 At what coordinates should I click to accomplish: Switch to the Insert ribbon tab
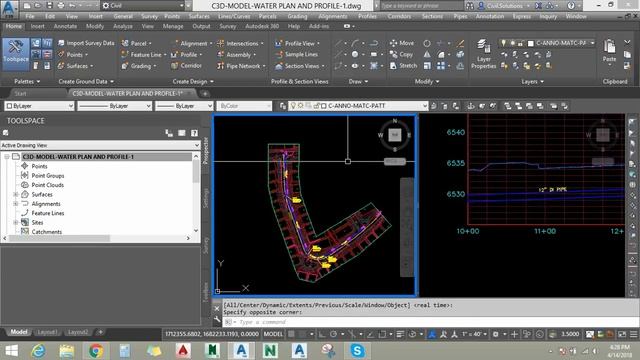[37, 26]
